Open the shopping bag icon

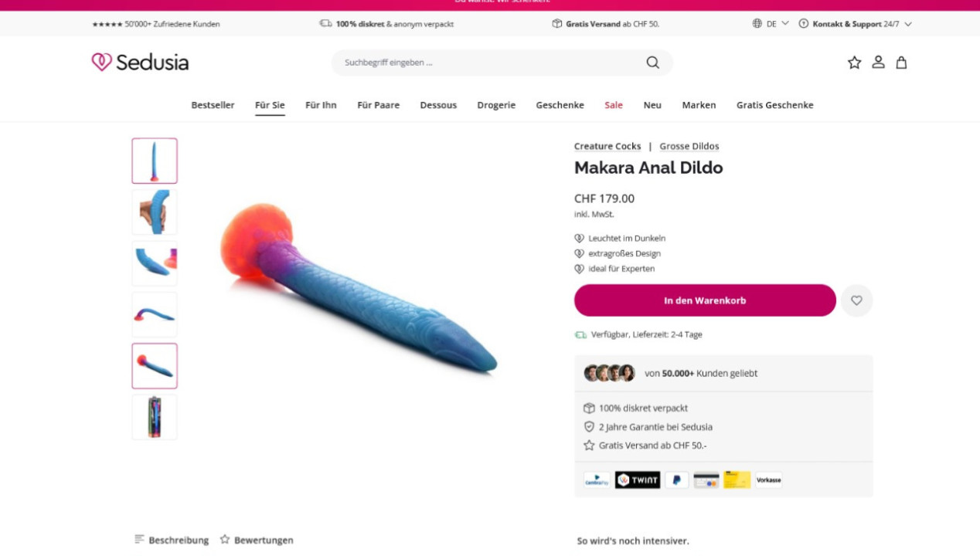(x=901, y=63)
